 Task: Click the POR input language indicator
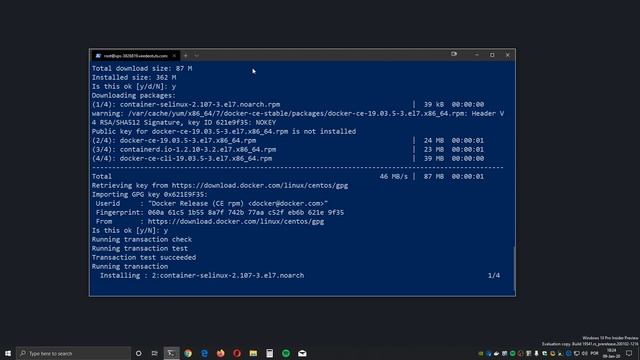coord(594,353)
